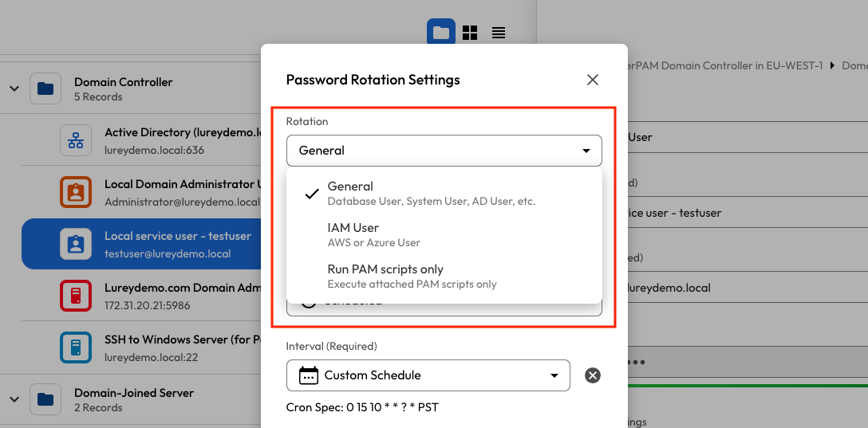Clear the Custom Schedule interval
Screen dimensions: 868x428
point(592,375)
